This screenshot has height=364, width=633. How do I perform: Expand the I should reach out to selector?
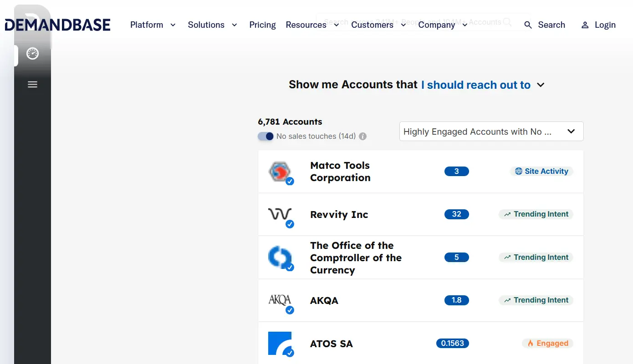point(483,85)
